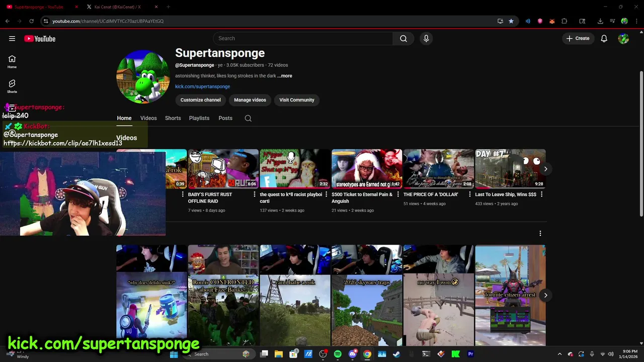Open the Shorts shelf three-dot menu
This screenshot has width=644, height=362.
540,233
